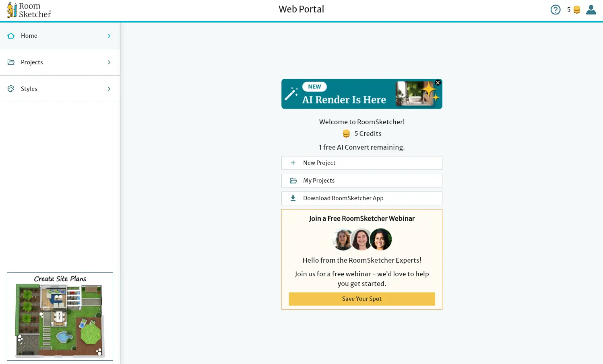The width and height of the screenshot is (603, 364).
Task: Select Home in the sidebar menu
Action: (60, 36)
